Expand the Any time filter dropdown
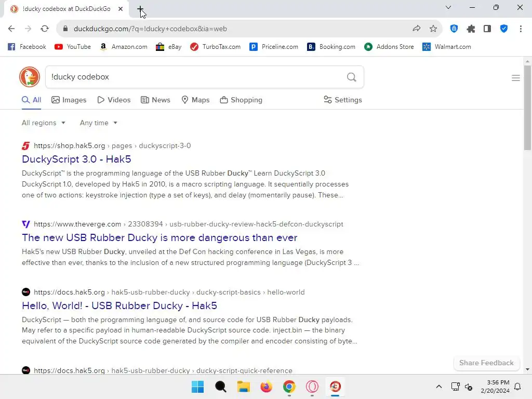 pyautogui.click(x=98, y=123)
